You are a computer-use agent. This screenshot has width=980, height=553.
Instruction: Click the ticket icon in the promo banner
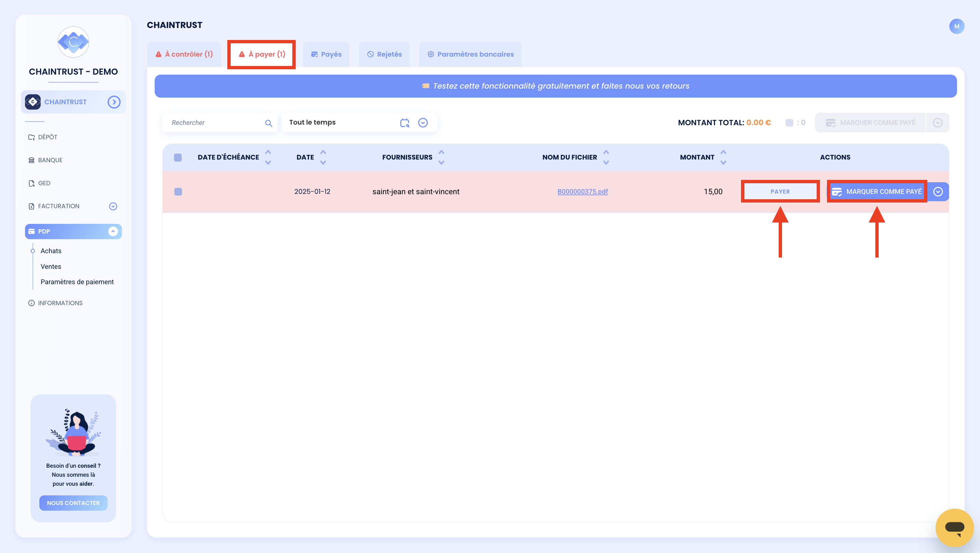pos(425,86)
